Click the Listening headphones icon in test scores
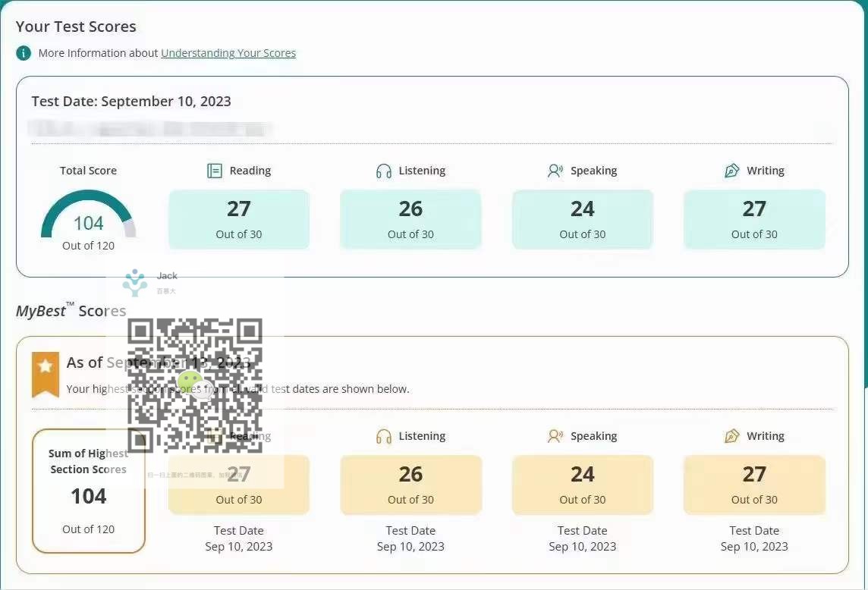The width and height of the screenshot is (868, 590). click(x=384, y=171)
